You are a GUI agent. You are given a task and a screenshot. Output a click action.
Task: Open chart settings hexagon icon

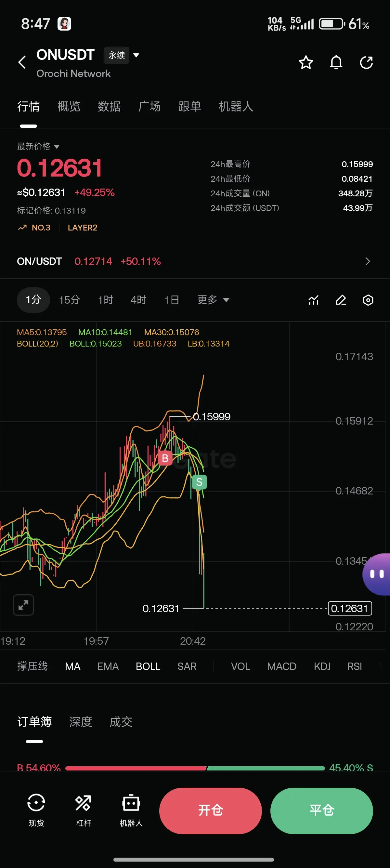tap(368, 300)
